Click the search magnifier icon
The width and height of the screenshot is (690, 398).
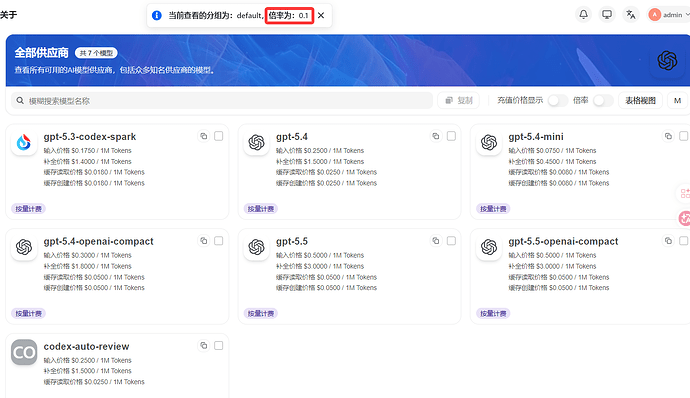tap(20, 101)
